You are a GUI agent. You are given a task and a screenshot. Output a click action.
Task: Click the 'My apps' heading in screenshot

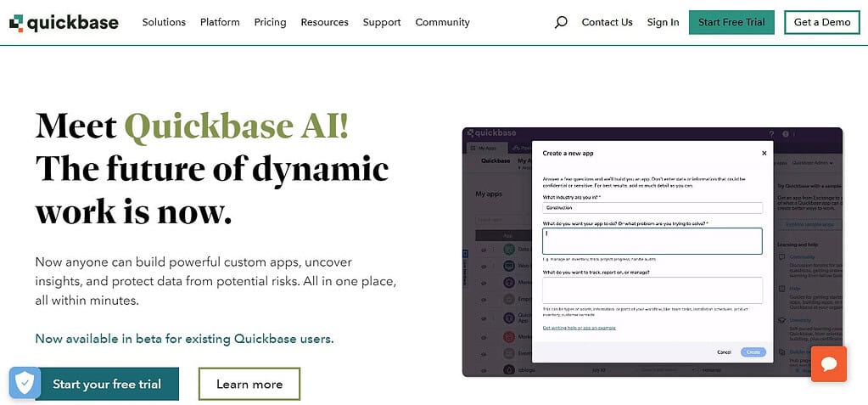click(489, 194)
